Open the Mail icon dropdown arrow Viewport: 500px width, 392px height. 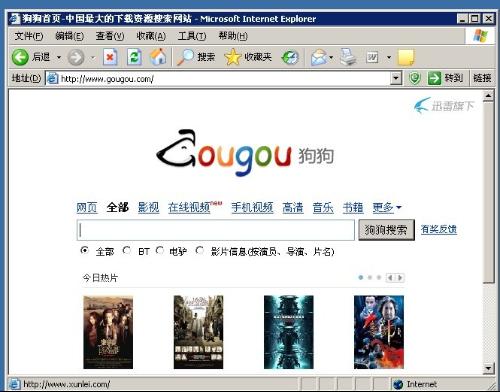pos(331,57)
